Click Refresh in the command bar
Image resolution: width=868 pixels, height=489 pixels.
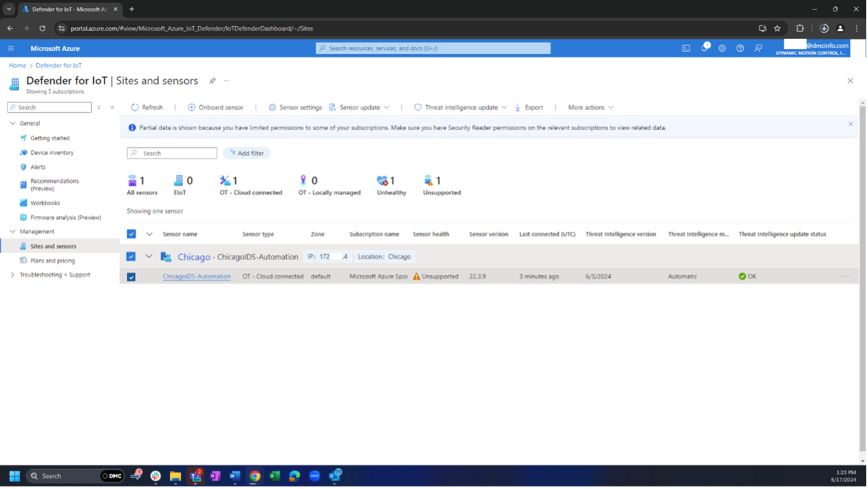point(147,107)
